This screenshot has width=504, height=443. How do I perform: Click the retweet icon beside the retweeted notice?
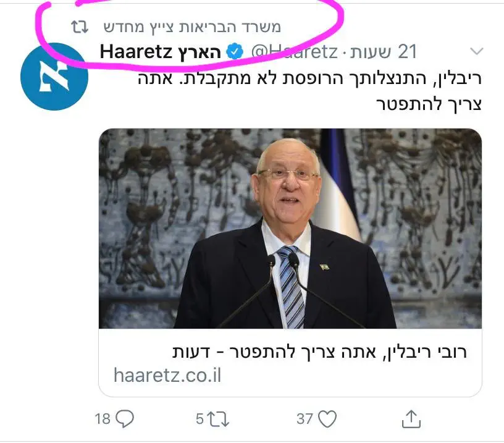click(80, 27)
